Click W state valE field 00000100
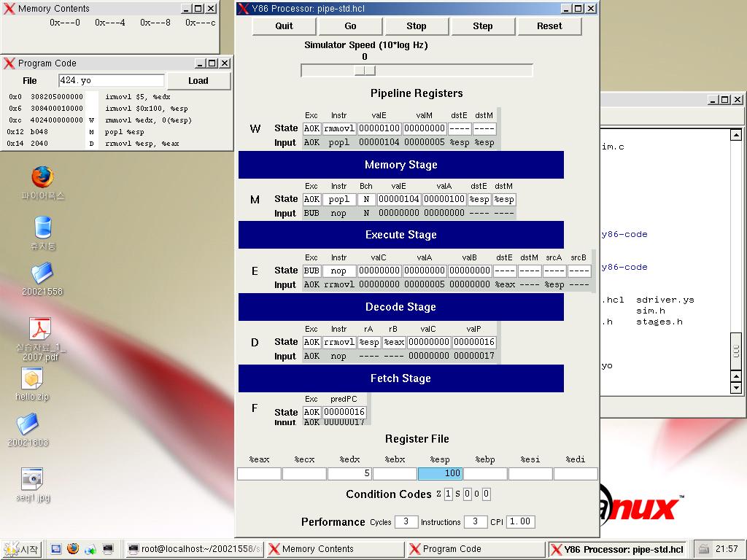 coord(379,128)
